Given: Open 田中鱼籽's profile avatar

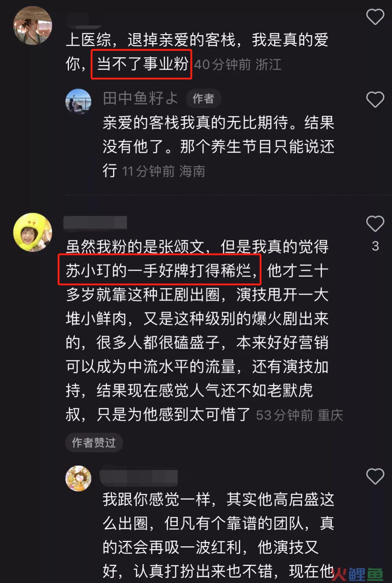Looking at the screenshot, I should coord(78,101).
